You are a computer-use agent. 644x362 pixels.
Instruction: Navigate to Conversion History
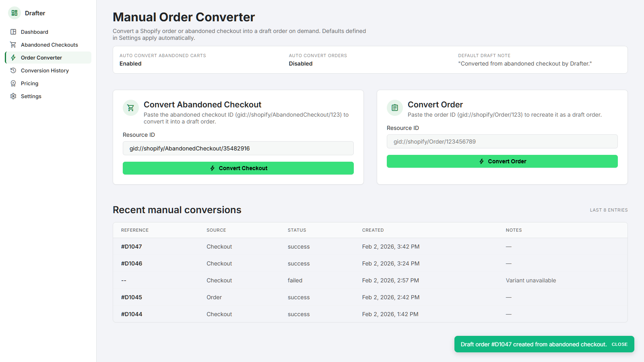(44, 70)
